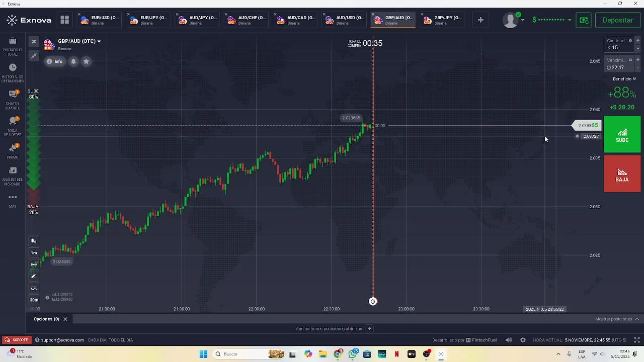Image resolution: width=644 pixels, height=362 pixels.
Task: Open the settings gear in status bar
Action: click(x=523, y=340)
